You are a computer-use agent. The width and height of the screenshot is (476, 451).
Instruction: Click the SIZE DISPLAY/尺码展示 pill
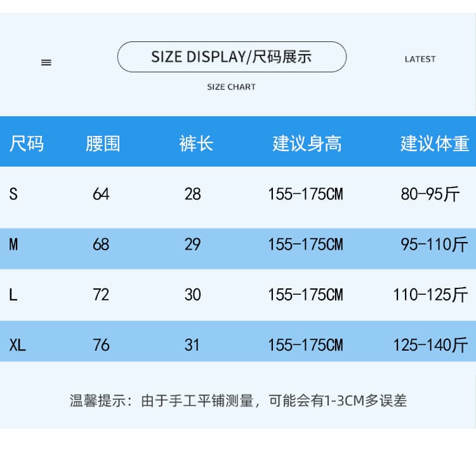pos(232,57)
